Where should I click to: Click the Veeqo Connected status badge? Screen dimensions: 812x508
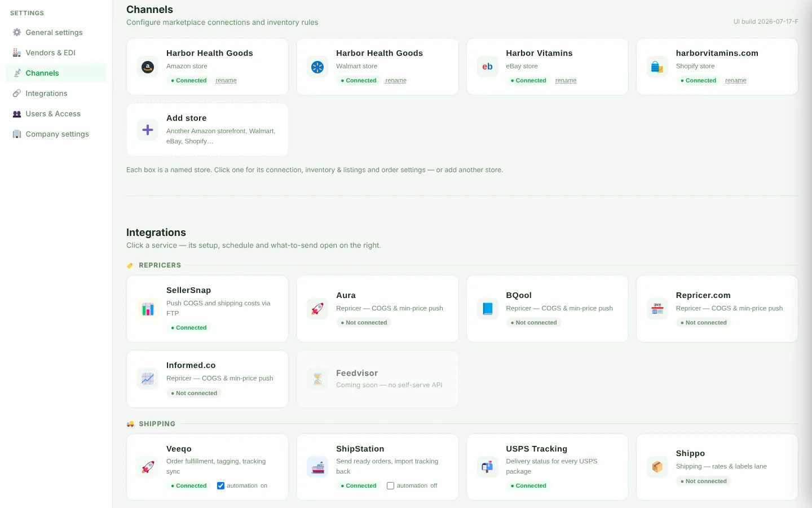[189, 485]
